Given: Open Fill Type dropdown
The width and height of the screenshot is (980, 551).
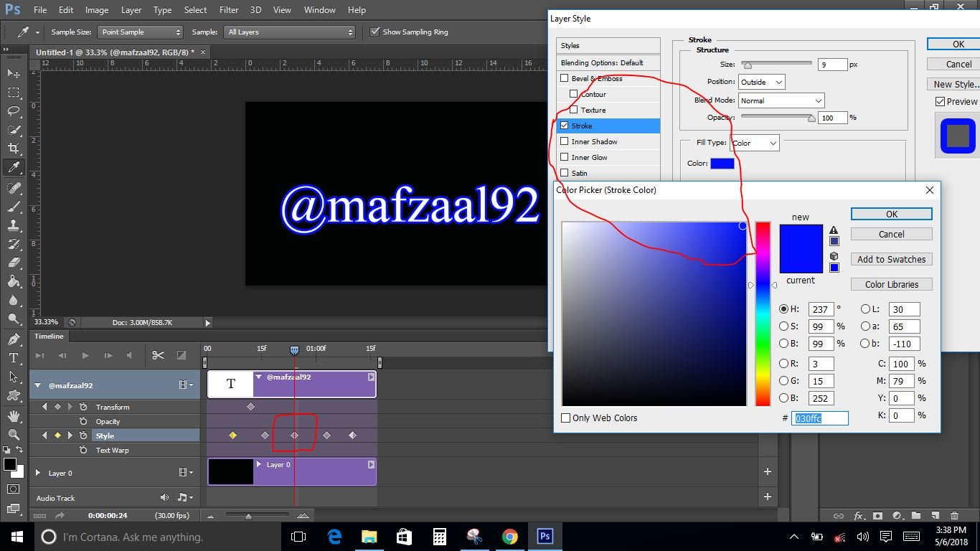Looking at the screenshot, I should pyautogui.click(x=755, y=143).
